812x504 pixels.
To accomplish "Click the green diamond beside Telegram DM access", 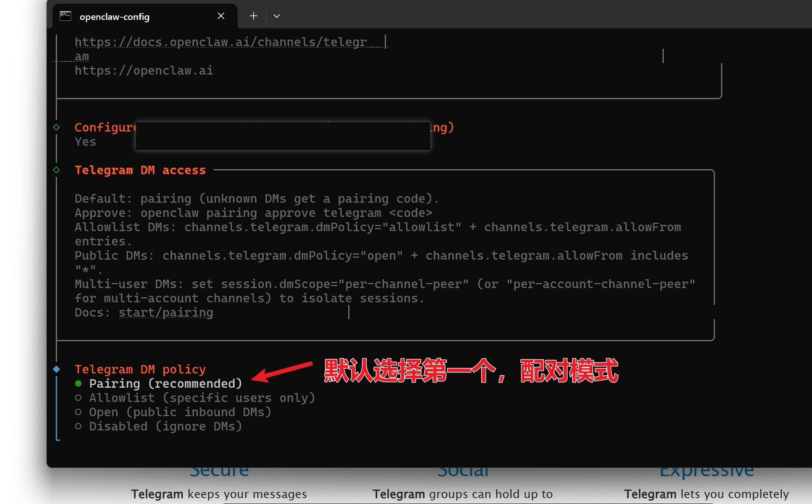I will pyautogui.click(x=56, y=170).
